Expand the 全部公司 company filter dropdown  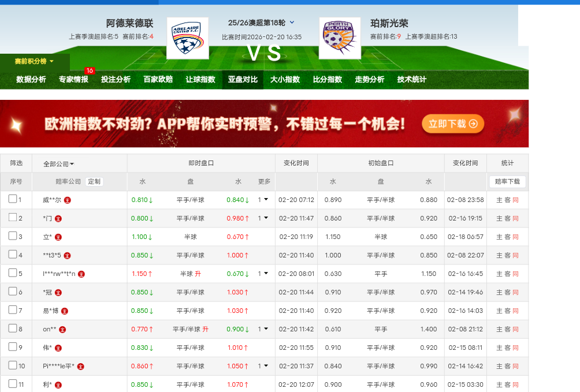[x=59, y=164]
